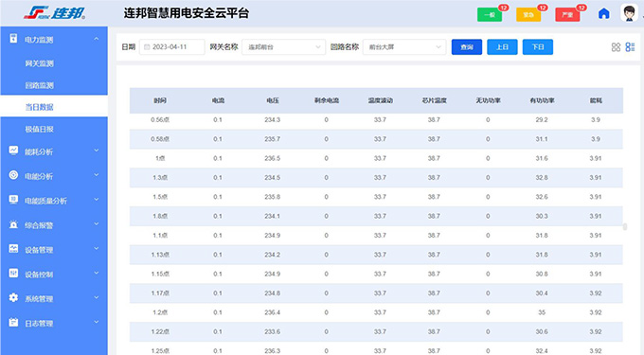Click the user avatar icon
This screenshot has height=355, width=644.
tap(629, 13)
